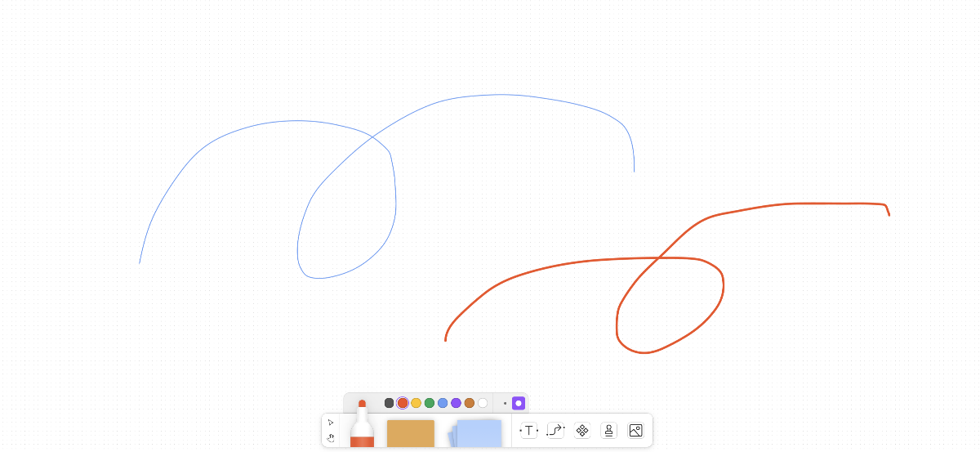Pick the blue Sticky notes stack

click(475, 433)
